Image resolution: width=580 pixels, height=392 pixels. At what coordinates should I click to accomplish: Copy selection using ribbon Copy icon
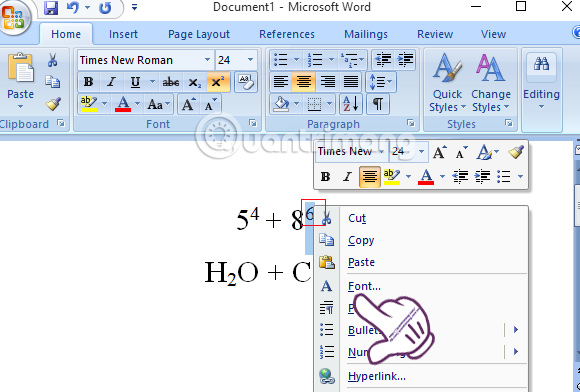point(53,82)
